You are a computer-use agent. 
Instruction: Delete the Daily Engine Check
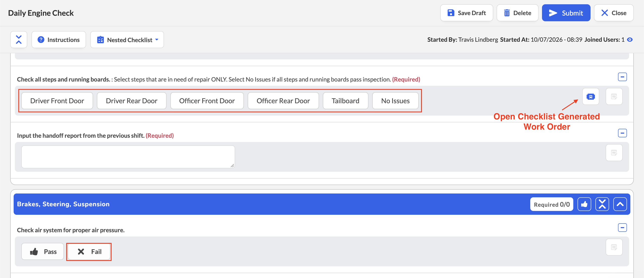517,13
